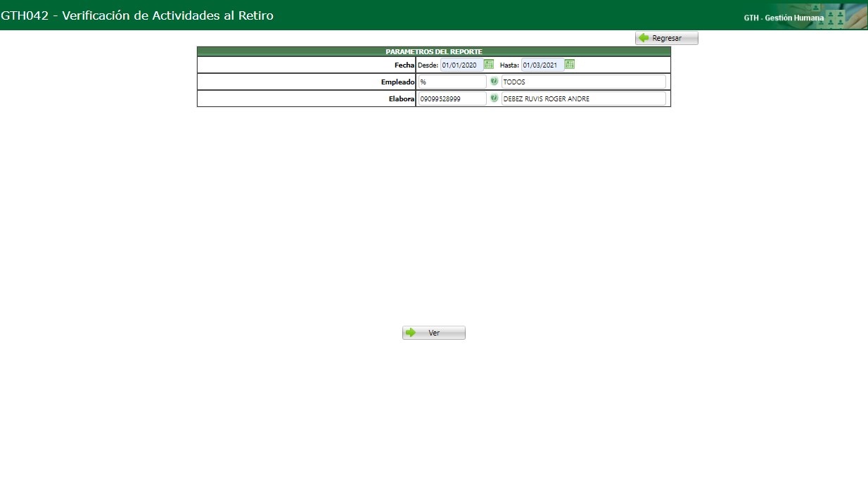This screenshot has width=868, height=491.
Task: Open the Empleado lookup help icon
Action: point(494,82)
